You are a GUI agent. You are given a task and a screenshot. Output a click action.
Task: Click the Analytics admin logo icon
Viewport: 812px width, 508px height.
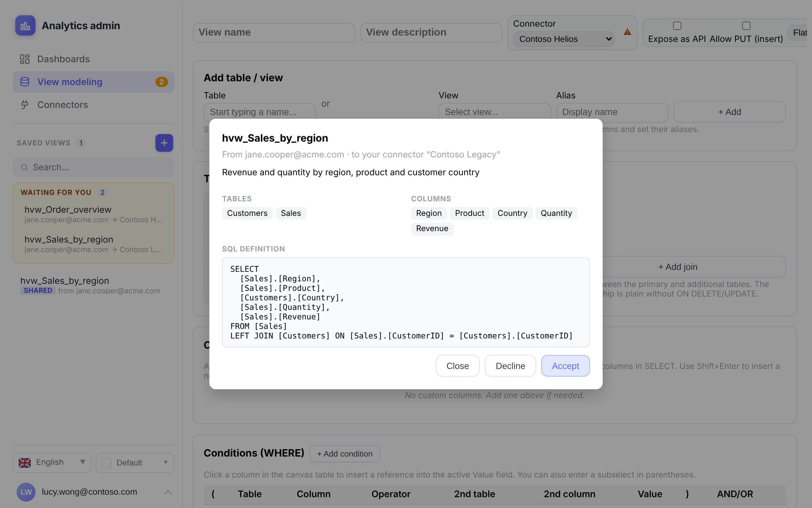tap(25, 25)
